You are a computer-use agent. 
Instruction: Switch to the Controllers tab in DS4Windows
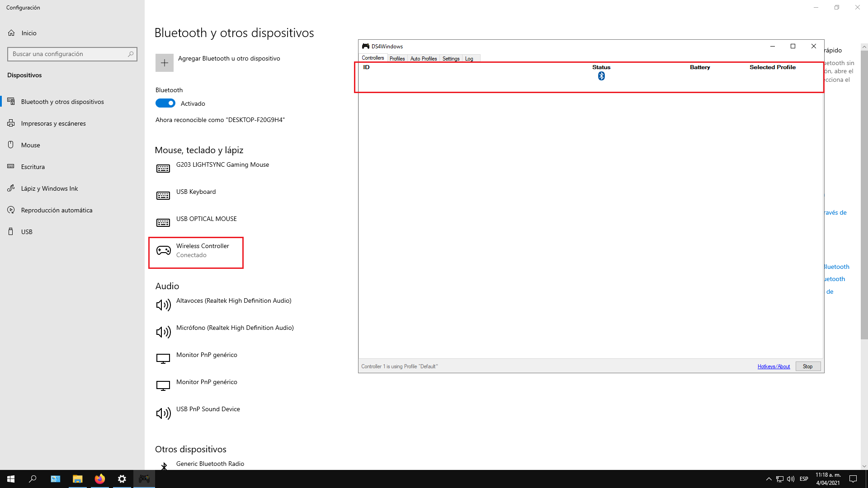(x=373, y=58)
